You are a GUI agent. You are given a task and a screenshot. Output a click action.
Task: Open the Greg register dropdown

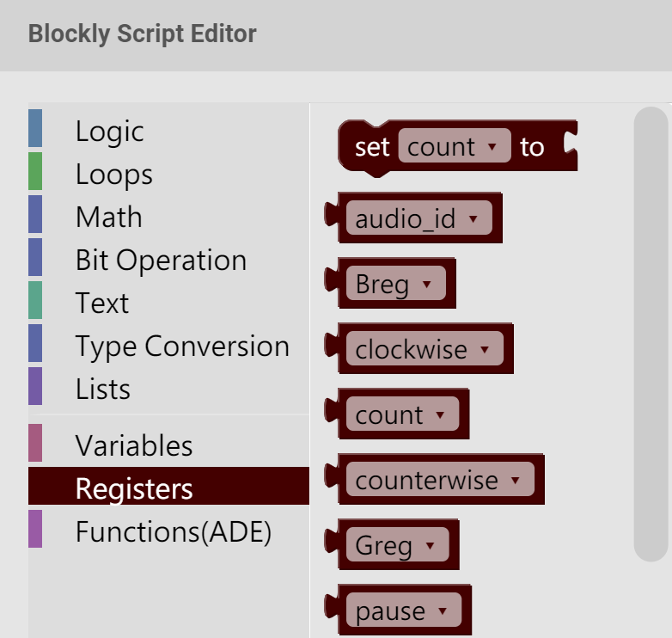pyautogui.click(x=397, y=544)
